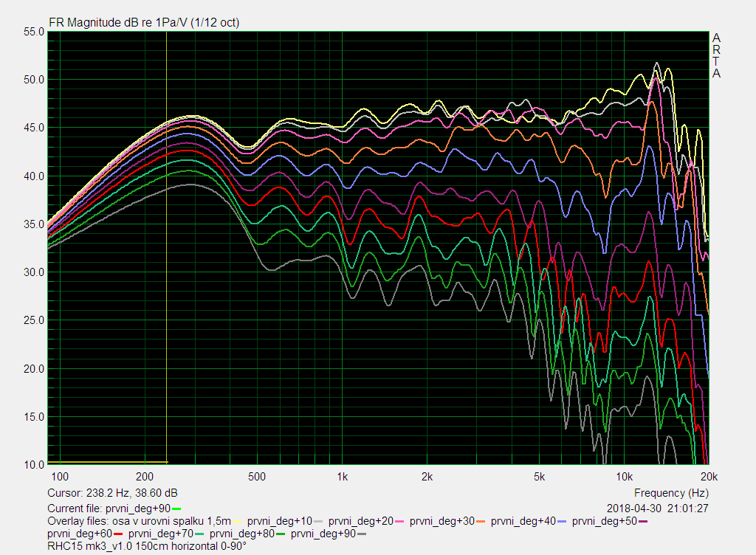The height and width of the screenshot is (555, 756).
Task: Click the 'Current file: prvni_deg+90' label
Action: point(109,509)
